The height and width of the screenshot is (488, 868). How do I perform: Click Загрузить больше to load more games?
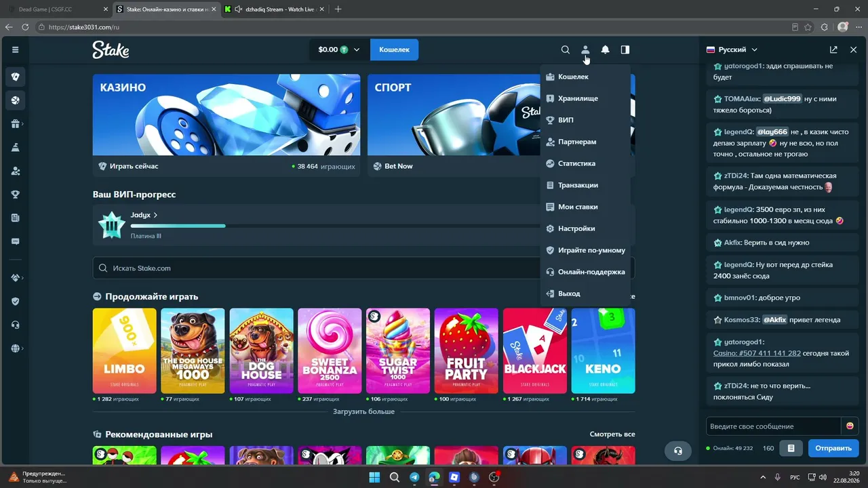coord(363,411)
